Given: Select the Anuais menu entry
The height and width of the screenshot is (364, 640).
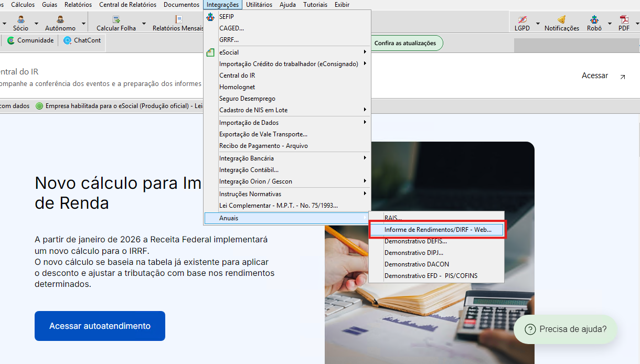Looking at the screenshot, I should pyautogui.click(x=287, y=218).
